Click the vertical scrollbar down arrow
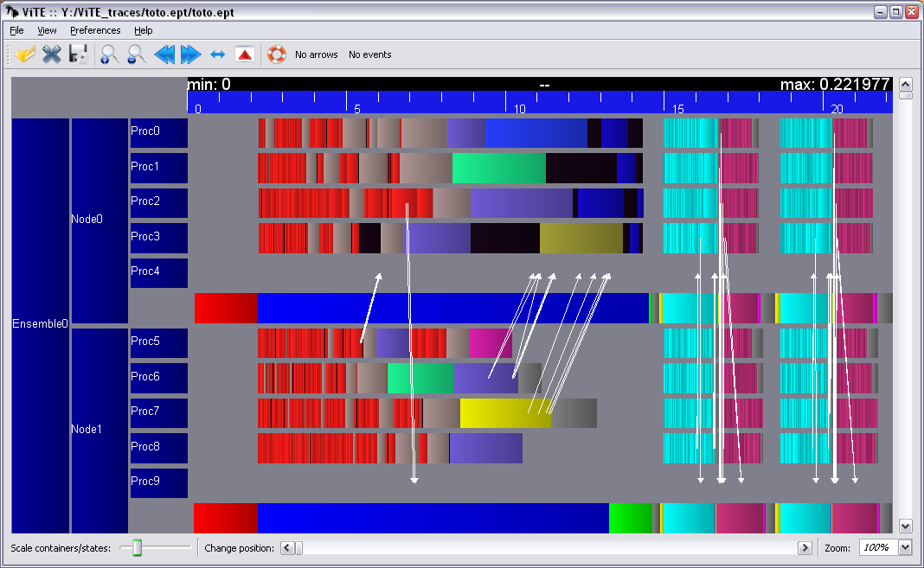 (x=906, y=526)
